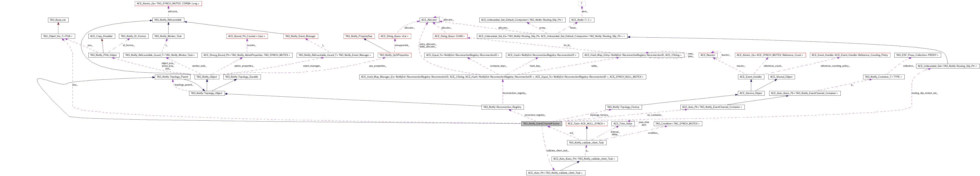Viewport: 980px width, 176px height.
Task: Open the TAO_Notify_Worker_Task class node
Action: click(168, 36)
